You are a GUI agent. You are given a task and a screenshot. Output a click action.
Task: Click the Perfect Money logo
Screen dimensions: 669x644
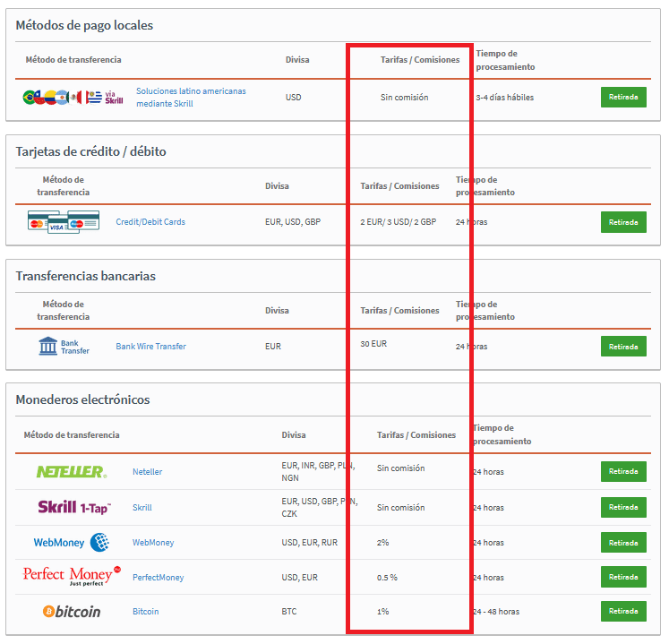[71, 576]
